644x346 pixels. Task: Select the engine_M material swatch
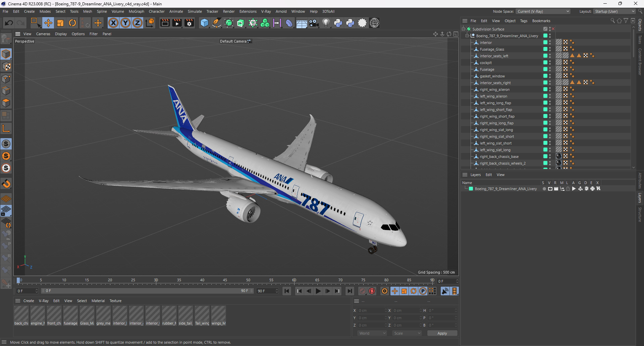[x=38, y=316]
